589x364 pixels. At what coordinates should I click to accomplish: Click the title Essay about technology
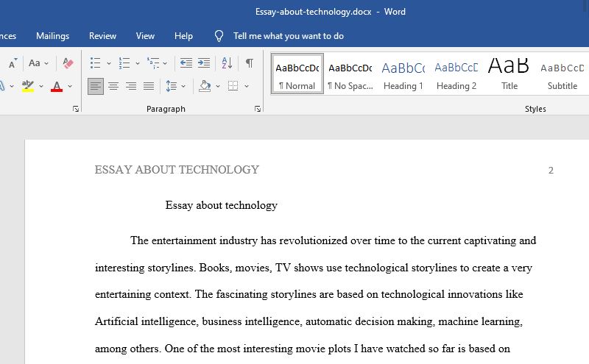click(222, 205)
